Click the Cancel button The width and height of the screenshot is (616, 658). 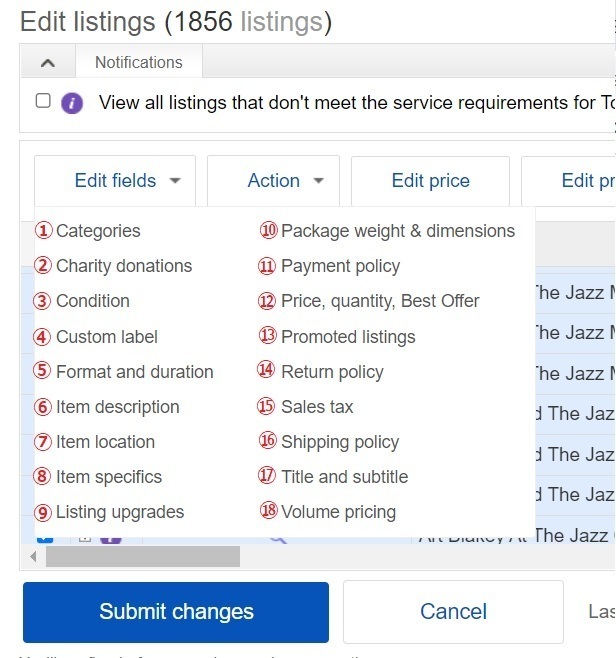(453, 611)
